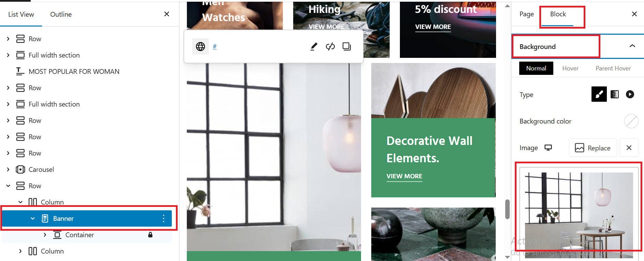
Task: Click the unlink icon in link popup
Action: pyautogui.click(x=330, y=46)
